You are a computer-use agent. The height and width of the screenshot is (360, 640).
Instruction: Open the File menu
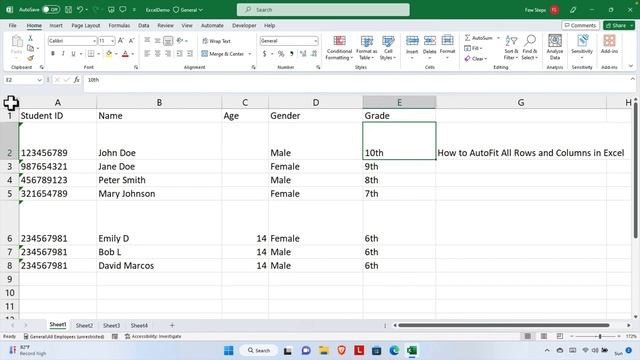click(x=13, y=26)
